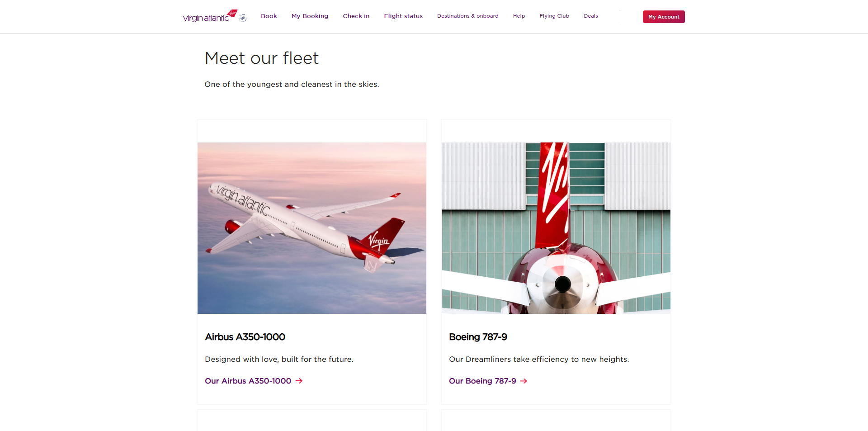Follow the Our Boeing 787-9 link
The width and height of the screenshot is (868, 431).
(482, 381)
